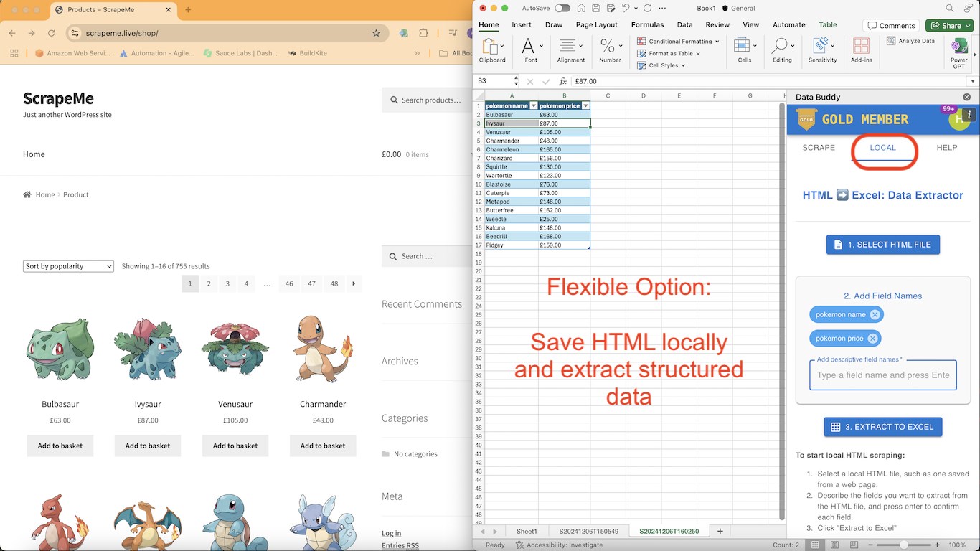This screenshot has width=980, height=551.
Task: Click the fx insert function icon
Action: tap(563, 81)
